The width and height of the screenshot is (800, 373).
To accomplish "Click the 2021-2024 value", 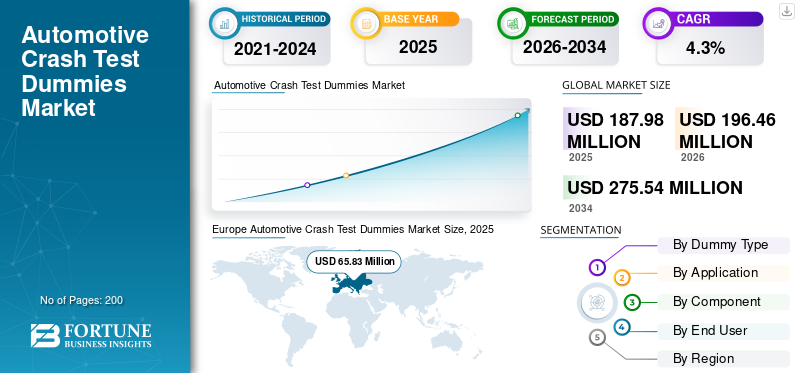I will coord(275,49).
